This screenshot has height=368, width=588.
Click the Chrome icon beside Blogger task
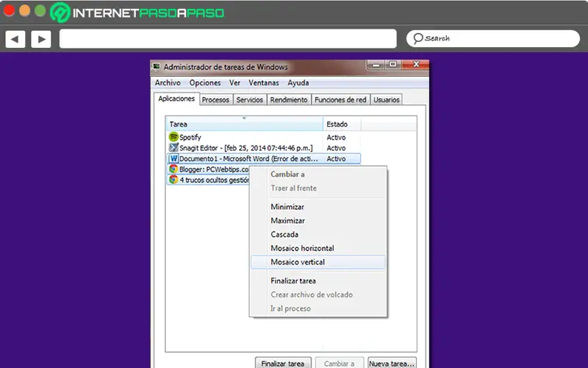(x=173, y=169)
